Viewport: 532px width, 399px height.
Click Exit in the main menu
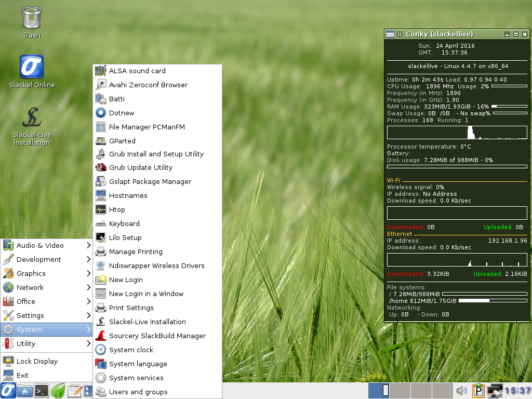[x=46, y=375]
